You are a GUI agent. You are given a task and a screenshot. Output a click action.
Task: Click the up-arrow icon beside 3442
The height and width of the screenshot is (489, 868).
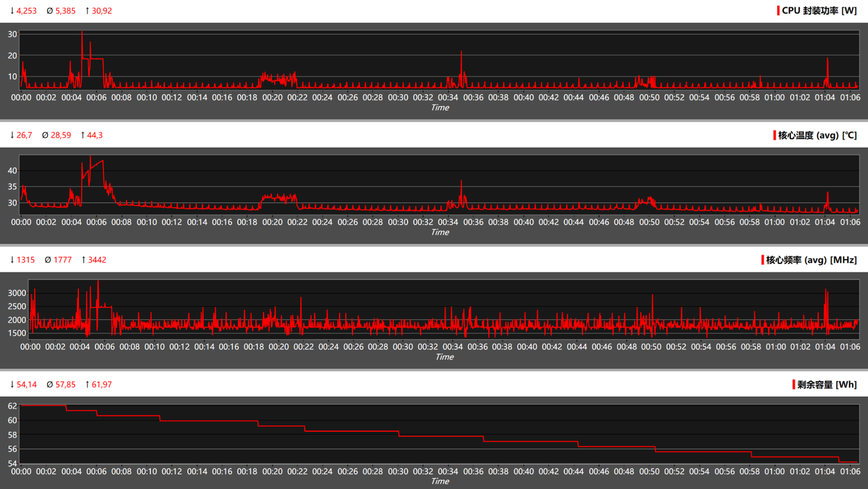pyautogui.click(x=83, y=260)
